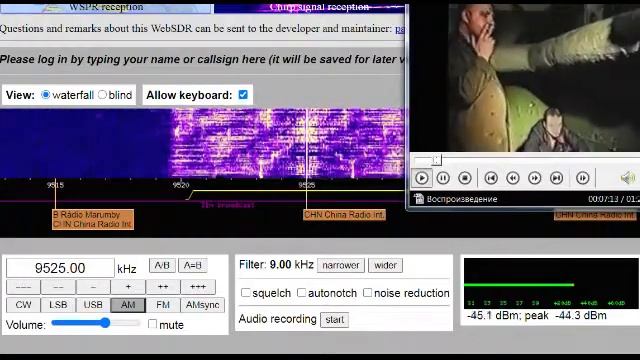Switch to LSB mode
The image size is (640, 360).
[58, 305]
